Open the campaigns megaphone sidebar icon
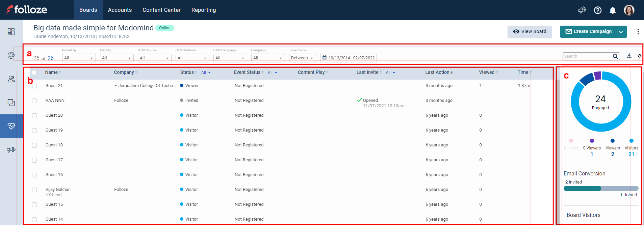The width and height of the screenshot is (644, 225). point(11,150)
